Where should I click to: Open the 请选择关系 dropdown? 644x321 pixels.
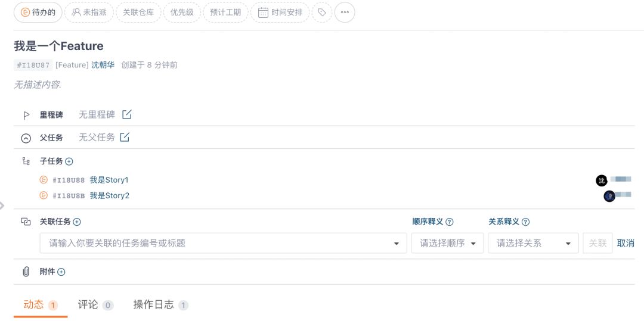(x=533, y=243)
